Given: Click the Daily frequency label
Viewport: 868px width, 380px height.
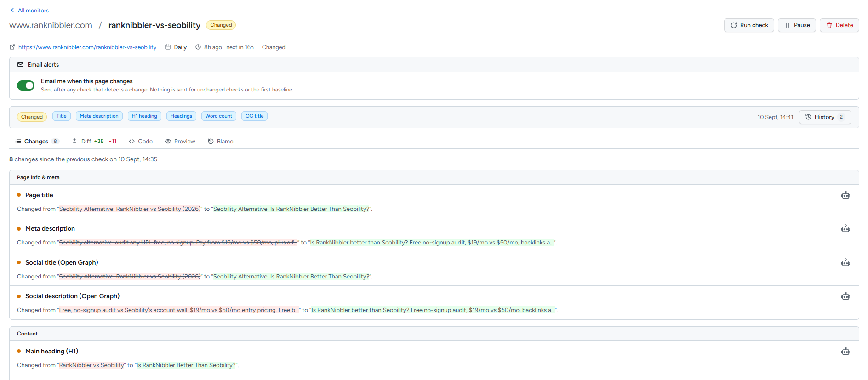Looking at the screenshot, I should 180,47.
